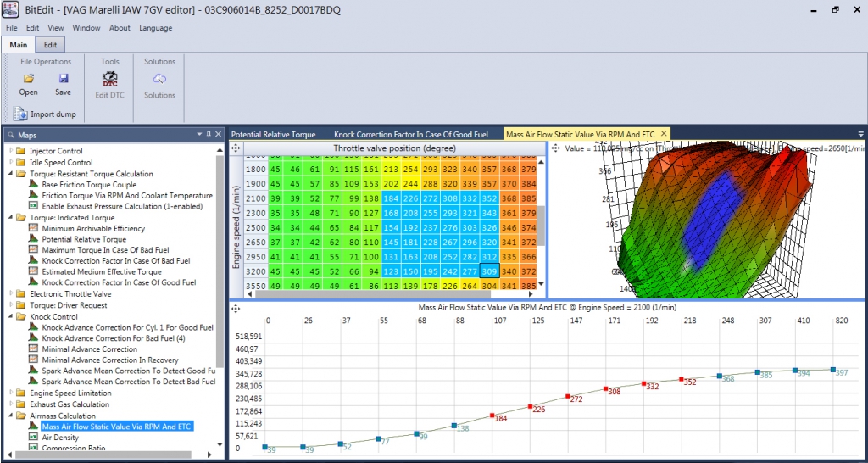Select the highlighted table cell with value 309
Viewport: 868px width, 463px height.
[489, 271]
